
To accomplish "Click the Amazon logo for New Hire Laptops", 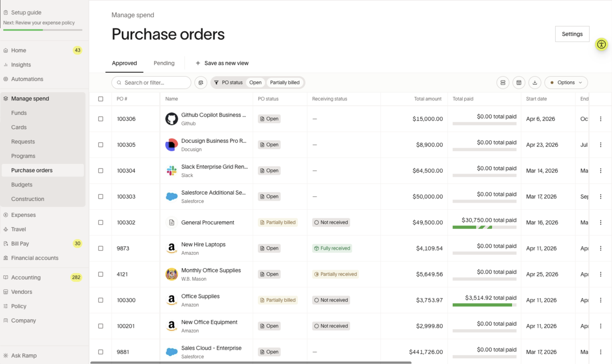I will click(x=172, y=248).
